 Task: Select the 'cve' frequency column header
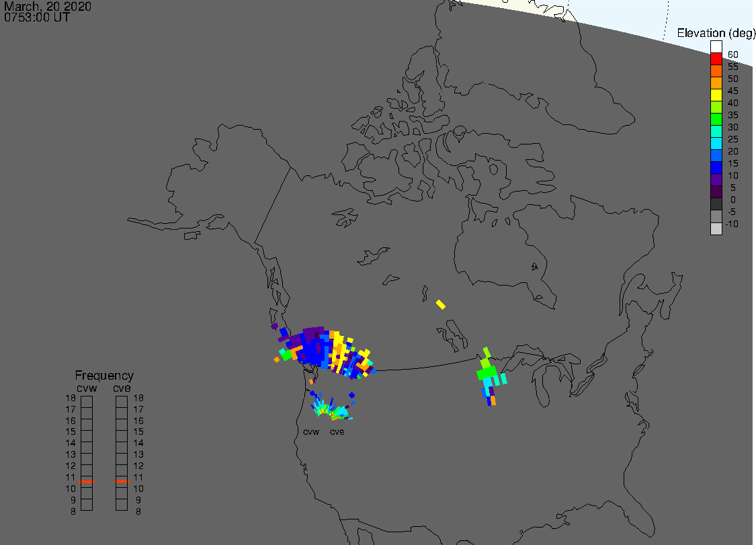(x=122, y=388)
